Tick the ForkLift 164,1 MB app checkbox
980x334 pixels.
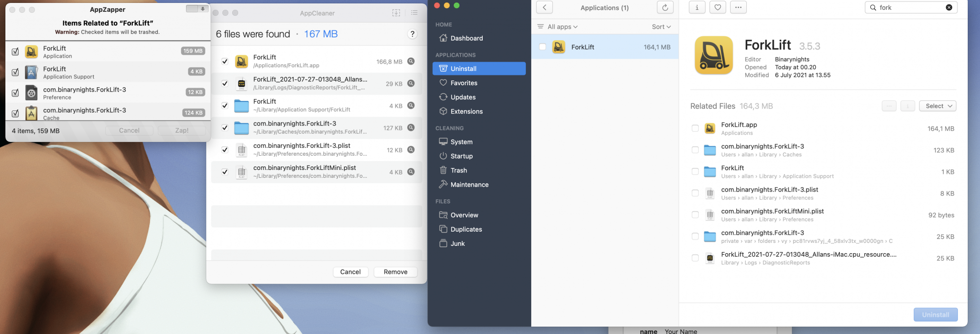[542, 47]
